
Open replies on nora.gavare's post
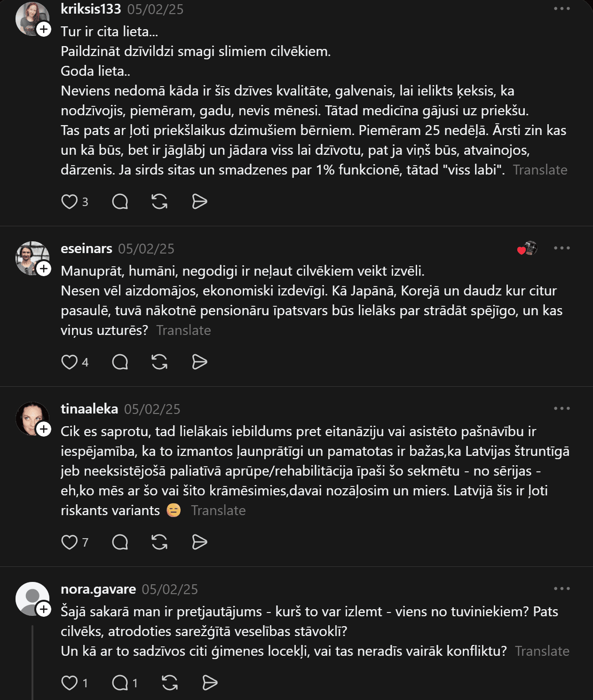[120, 683]
